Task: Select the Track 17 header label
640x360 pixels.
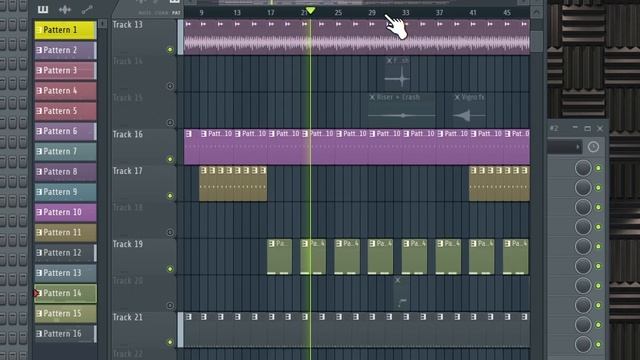Action: [127, 171]
